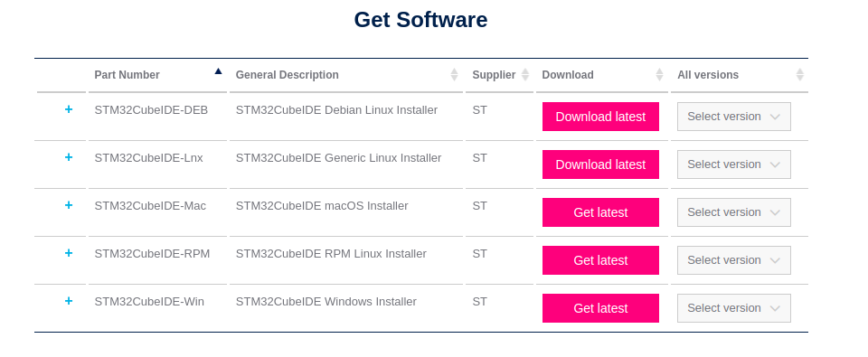
Task: Select the STM32CubeIDE-Lnx part number text
Action: (149, 158)
